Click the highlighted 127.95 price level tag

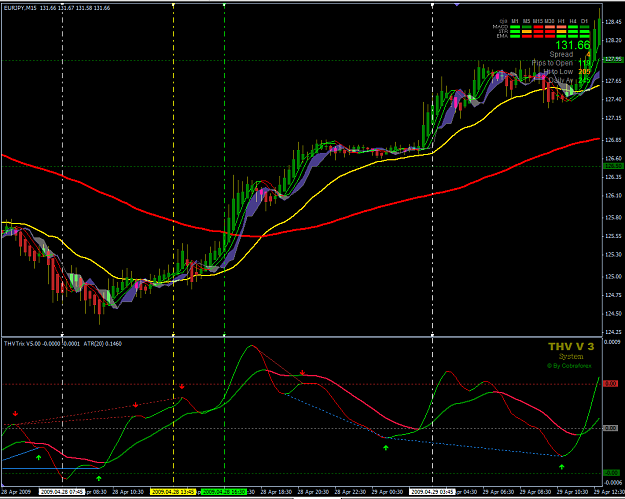(613, 59)
